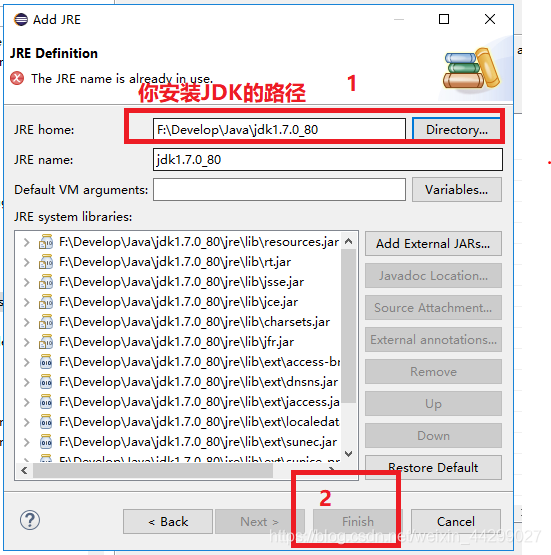Expand the jce.jar tree entry
This screenshot has width=551, height=555.
26,302
